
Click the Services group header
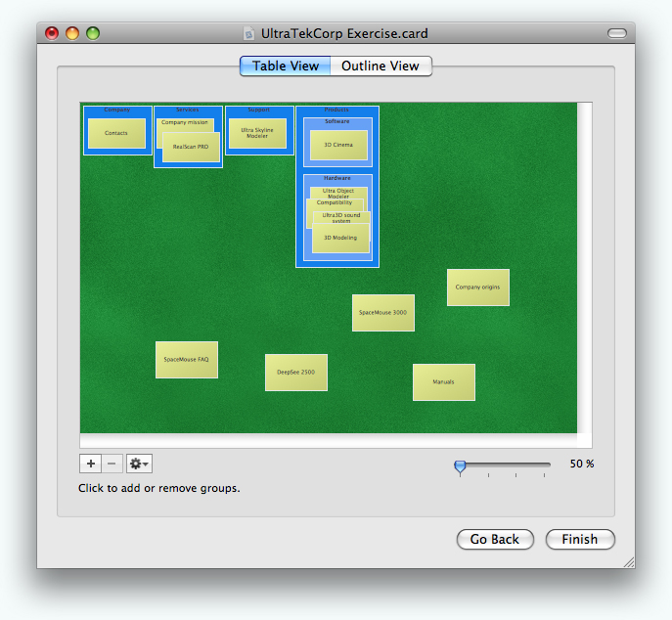[188, 110]
